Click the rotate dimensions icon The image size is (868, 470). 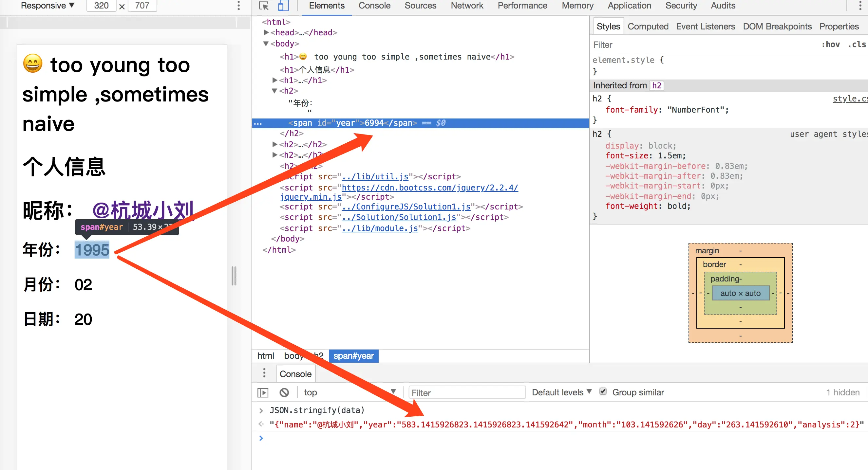pyautogui.click(x=122, y=7)
